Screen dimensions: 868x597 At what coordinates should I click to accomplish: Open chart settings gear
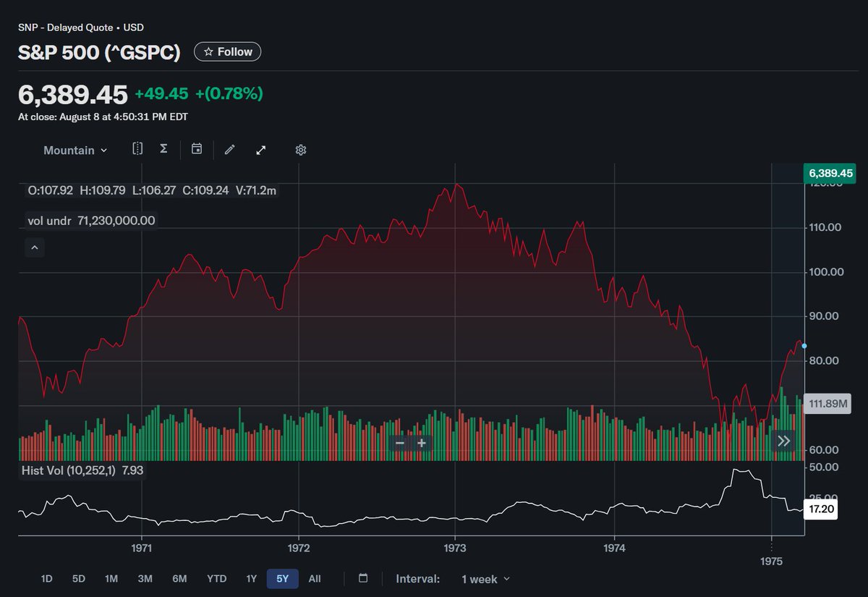(x=301, y=150)
